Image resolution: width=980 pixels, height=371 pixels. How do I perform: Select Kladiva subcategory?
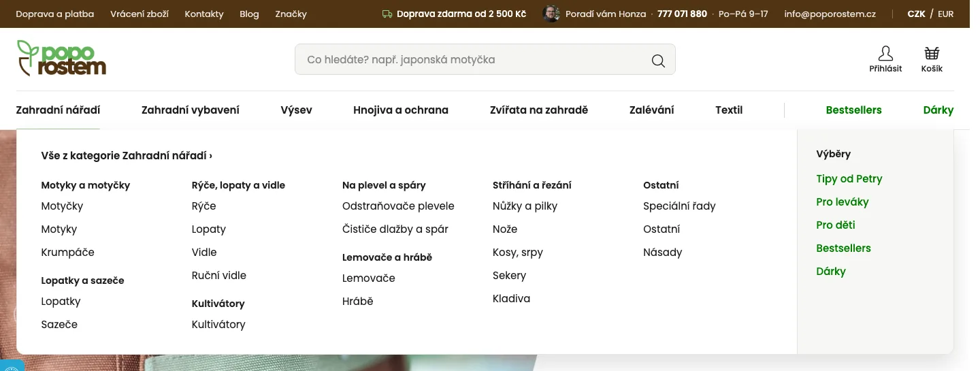tap(511, 298)
